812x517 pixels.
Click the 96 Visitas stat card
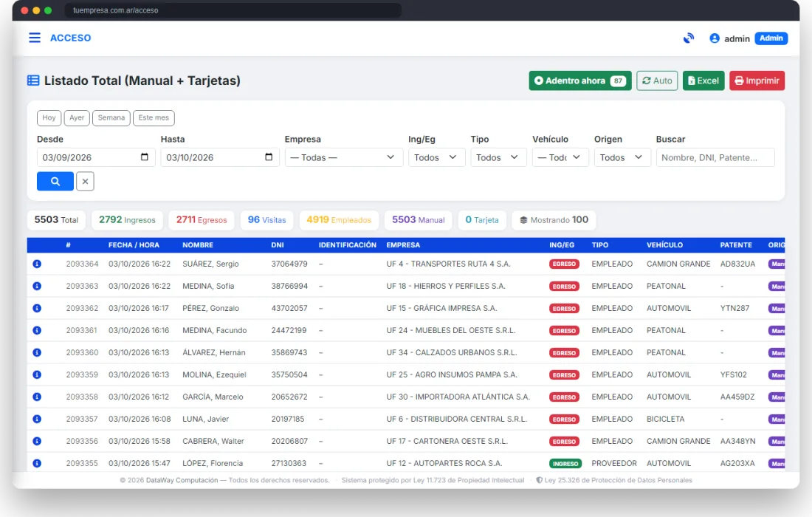click(x=266, y=219)
